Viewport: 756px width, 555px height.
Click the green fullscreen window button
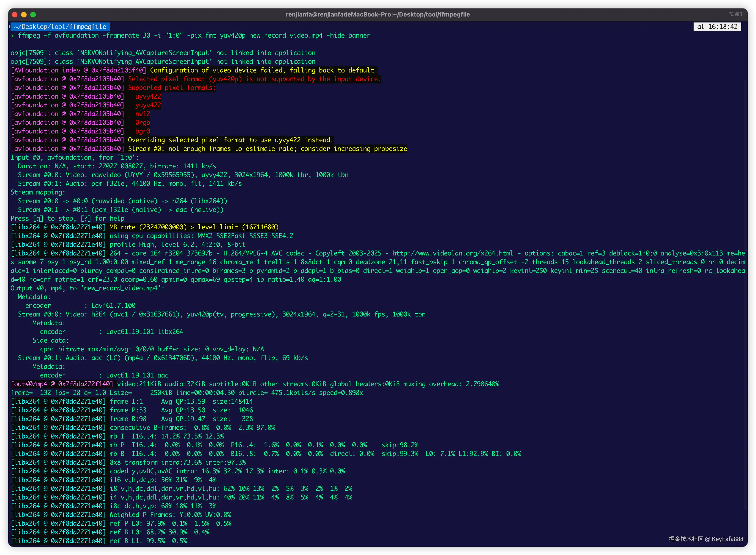[x=33, y=14]
